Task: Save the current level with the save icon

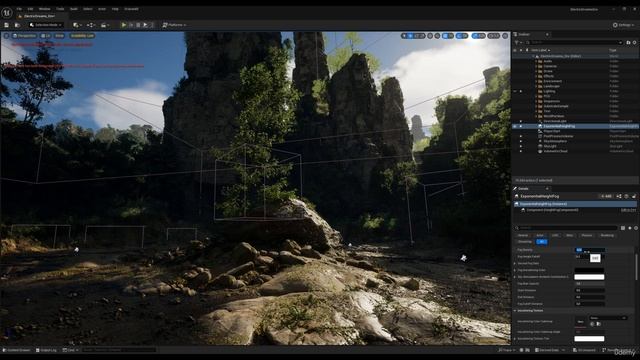Action: tap(7, 25)
